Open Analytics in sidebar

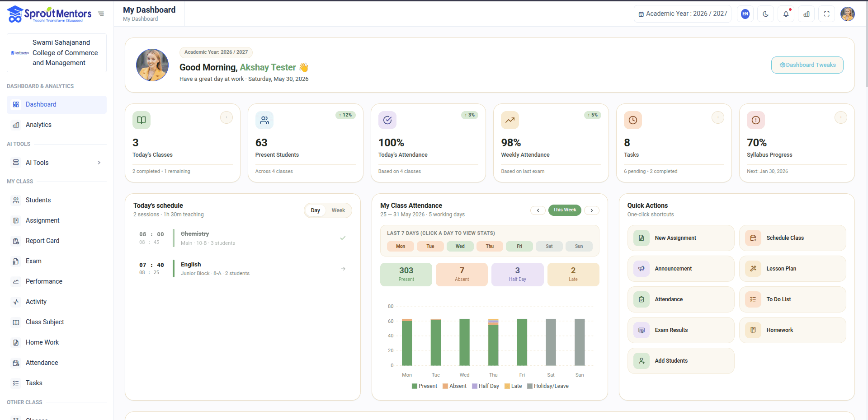[x=57, y=125]
